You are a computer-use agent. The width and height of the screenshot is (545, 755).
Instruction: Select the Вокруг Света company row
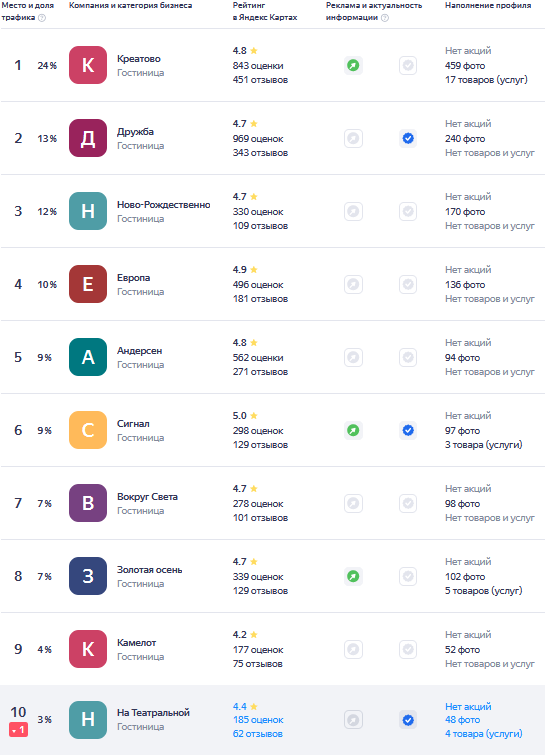click(x=272, y=503)
